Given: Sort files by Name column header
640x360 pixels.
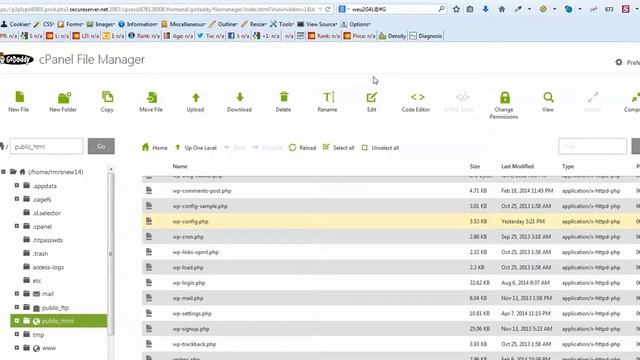Looking at the screenshot, I should [x=180, y=166].
